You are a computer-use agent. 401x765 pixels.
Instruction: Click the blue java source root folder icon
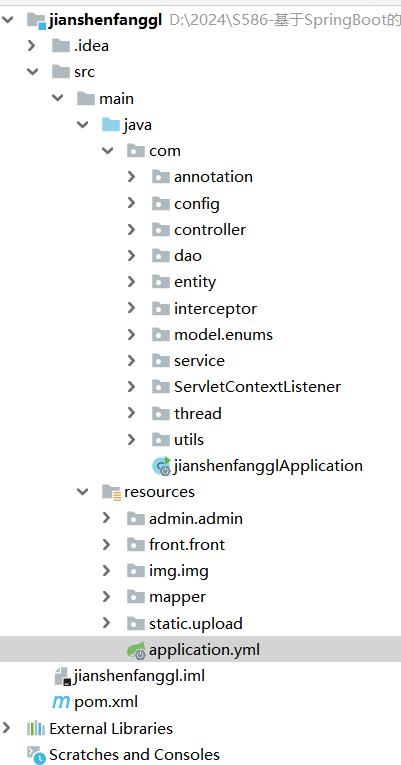[x=111, y=125]
